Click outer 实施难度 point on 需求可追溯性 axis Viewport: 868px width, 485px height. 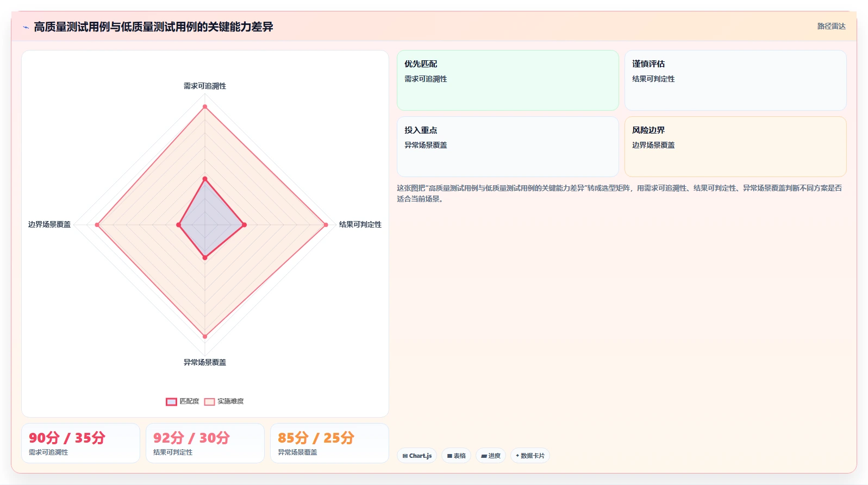205,106
